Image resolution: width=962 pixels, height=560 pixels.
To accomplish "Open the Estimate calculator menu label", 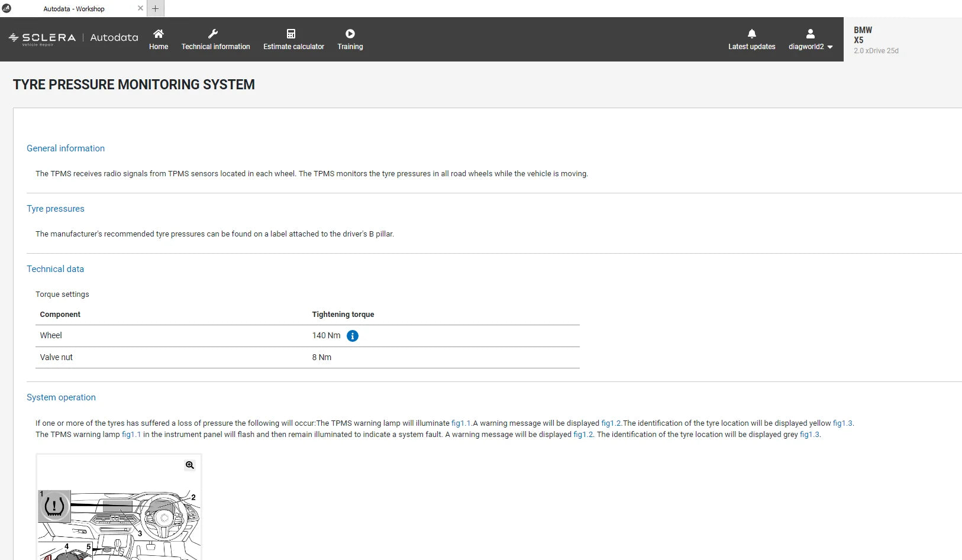I will tap(293, 47).
